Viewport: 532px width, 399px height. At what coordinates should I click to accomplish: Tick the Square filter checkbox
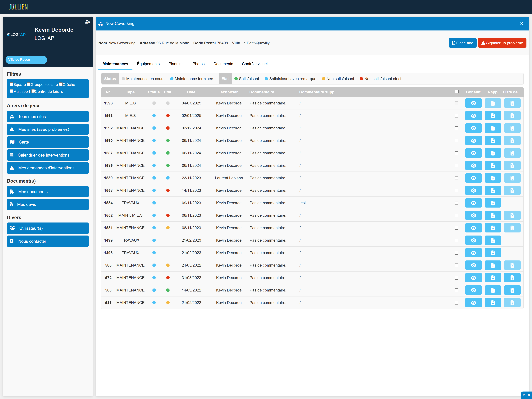coord(11,84)
